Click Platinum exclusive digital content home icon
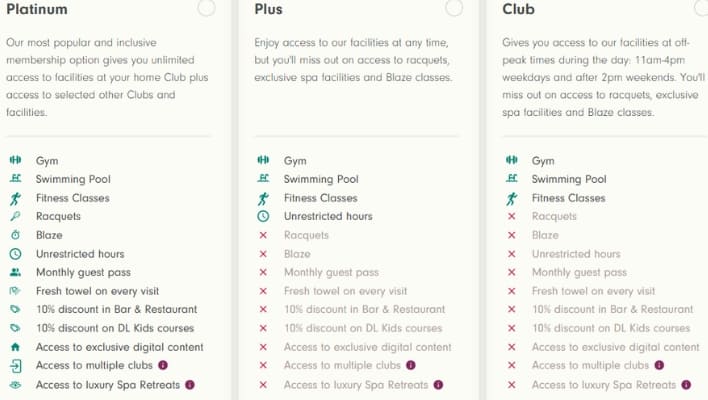The width and height of the screenshot is (708, 400). pos(15,347)
